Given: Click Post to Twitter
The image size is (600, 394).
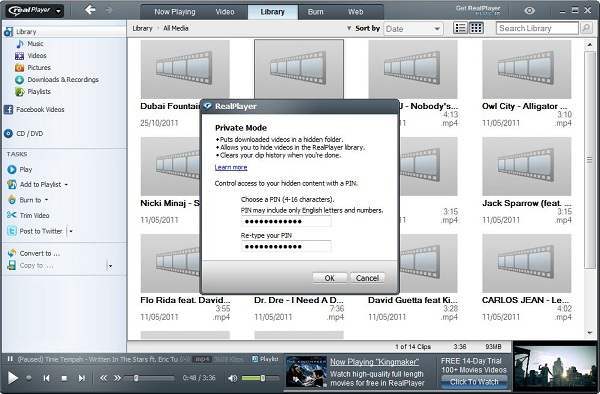Looking at the screenshot, I should point(41,231).
